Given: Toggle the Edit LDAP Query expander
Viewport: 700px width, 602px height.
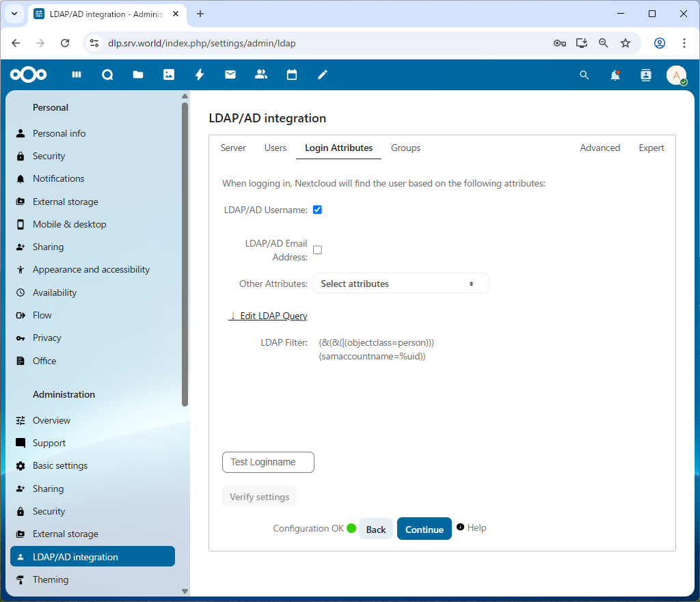Looking at the screenshot, I should [x=268, y=316].
